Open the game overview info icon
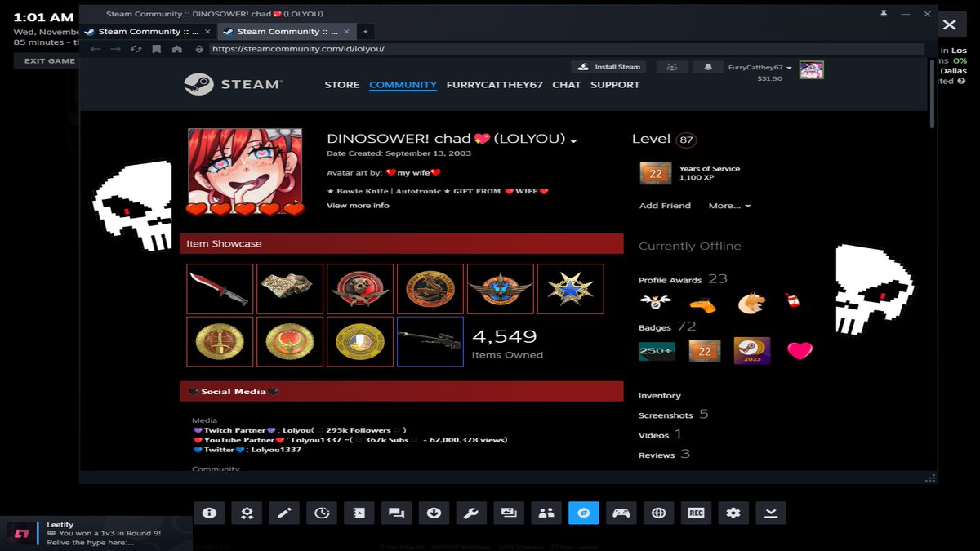This screenshot has width=980, height=551. tap(209, 513)
